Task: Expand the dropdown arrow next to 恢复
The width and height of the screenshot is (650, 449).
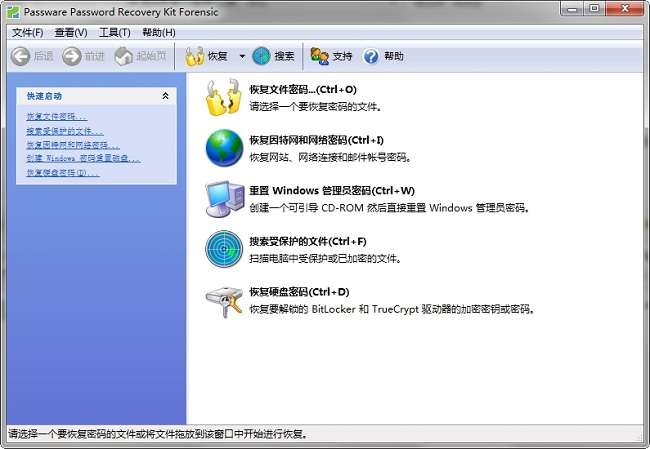Action: (x=242, y=56)
